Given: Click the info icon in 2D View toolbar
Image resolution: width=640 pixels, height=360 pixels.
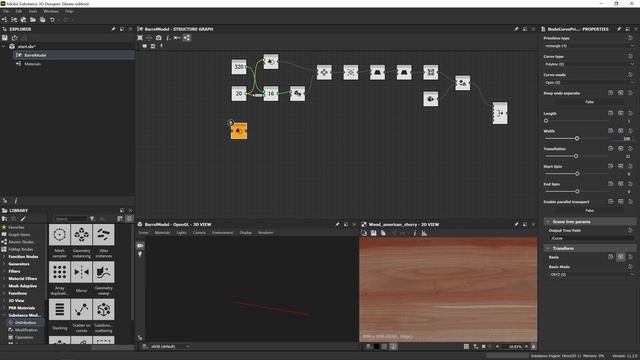Looking at the screenshot, I should pos(414,233).
